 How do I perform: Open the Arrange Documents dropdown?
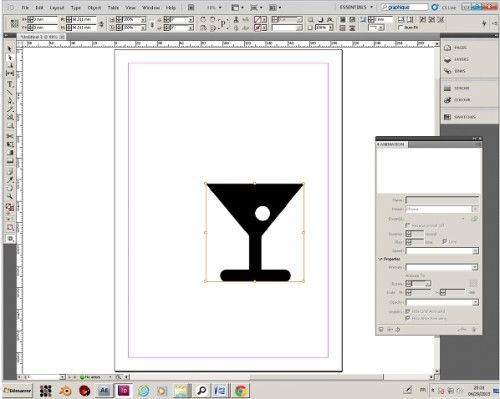tap(275, 7)
